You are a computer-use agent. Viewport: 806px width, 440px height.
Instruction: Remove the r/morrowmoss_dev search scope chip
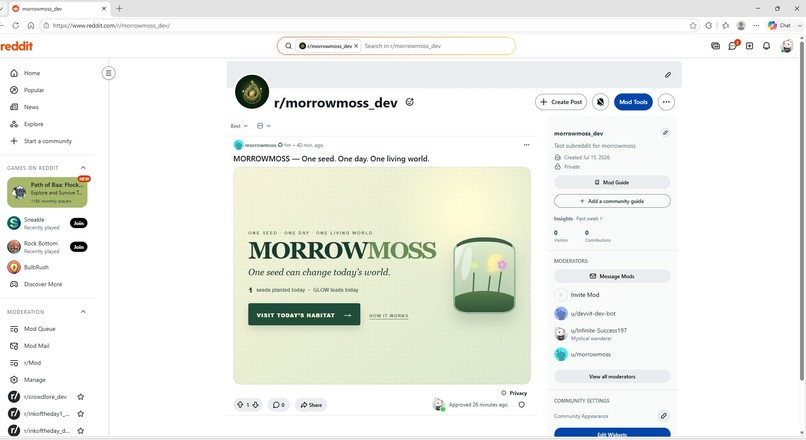click(356, 46)
